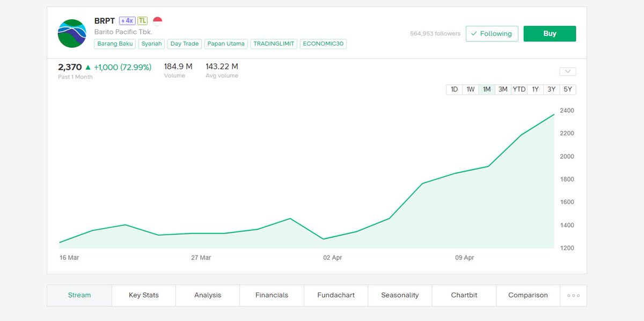Switch to the Key Stats tab
This screenshot has width=644, height=321.
[x=144, y=295]
